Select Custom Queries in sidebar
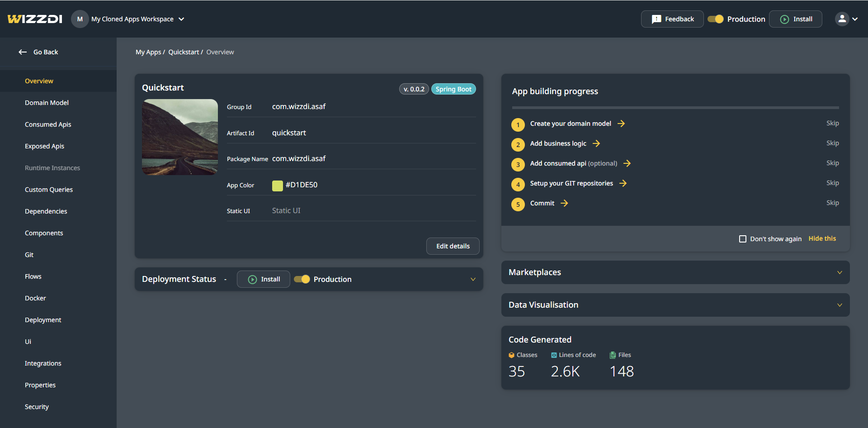Screen dimensions: 868x428 pos(49,190)
